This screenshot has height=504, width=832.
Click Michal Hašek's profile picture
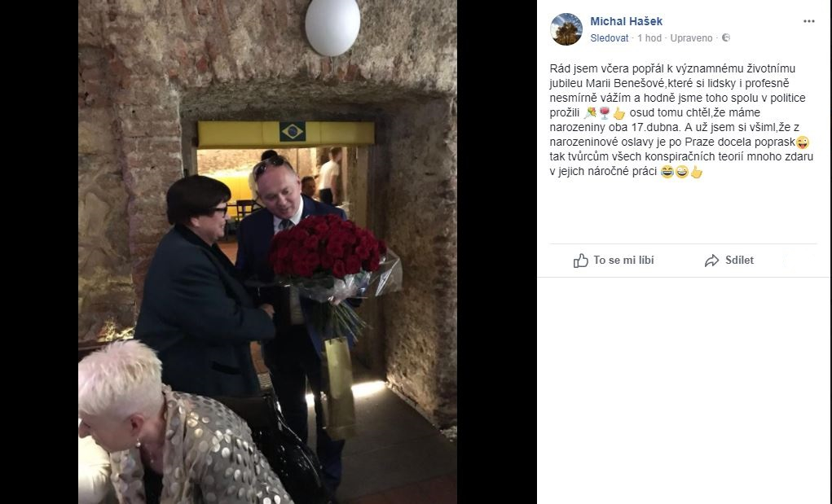(566, 29)
